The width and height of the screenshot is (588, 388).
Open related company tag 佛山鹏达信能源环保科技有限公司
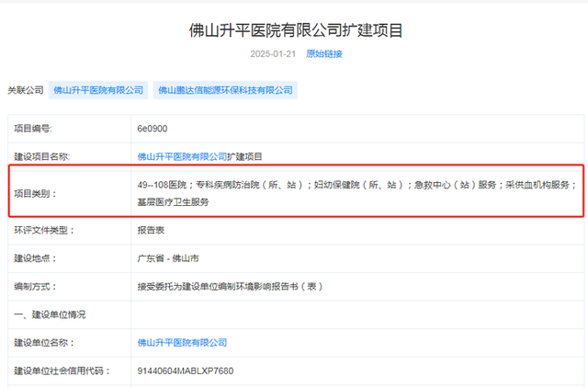click(225, 90)
